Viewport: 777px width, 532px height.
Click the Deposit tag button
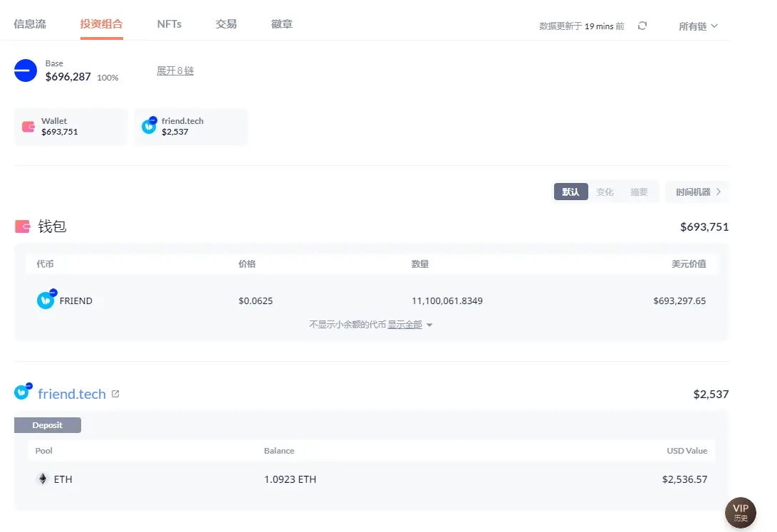click(48, 425)
